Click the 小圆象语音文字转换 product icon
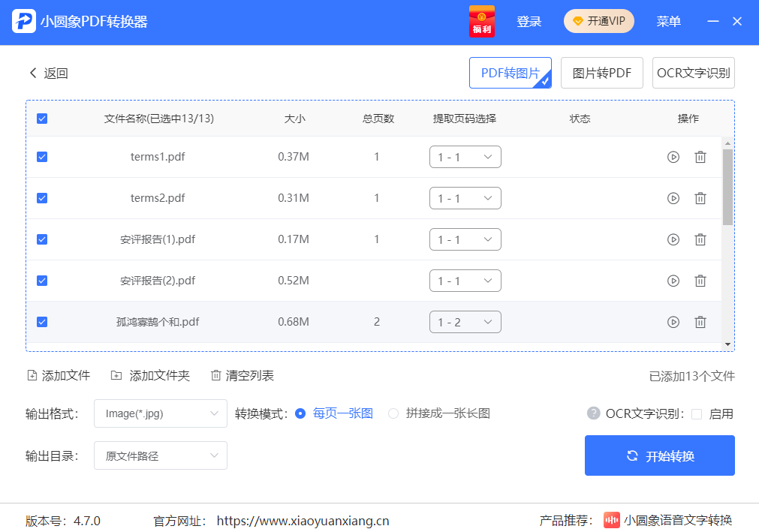This screenshot has width=759, height=532. click(612, 520)
